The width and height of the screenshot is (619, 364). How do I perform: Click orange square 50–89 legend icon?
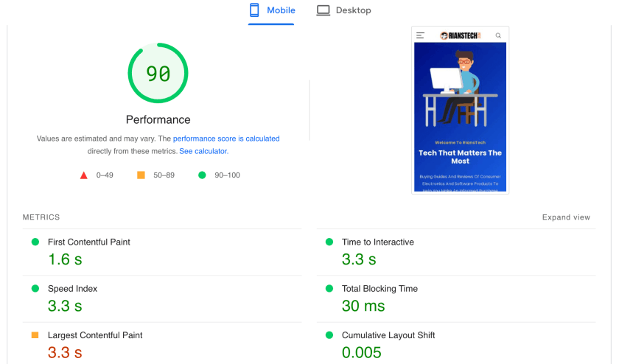141,175
